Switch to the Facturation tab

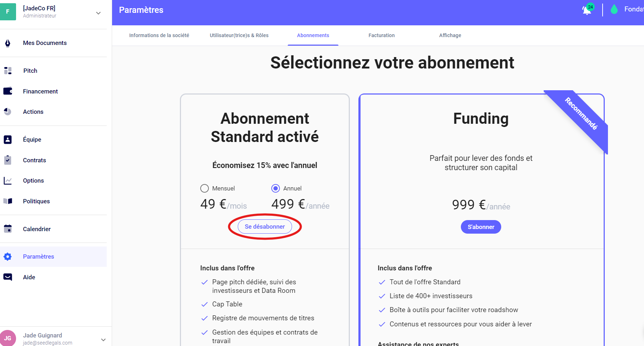(381, 35)
